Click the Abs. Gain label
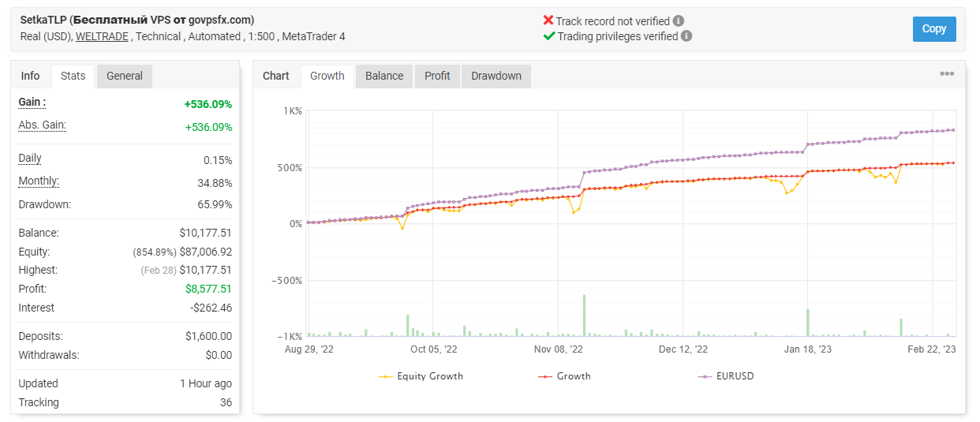 tap(43, 125)
